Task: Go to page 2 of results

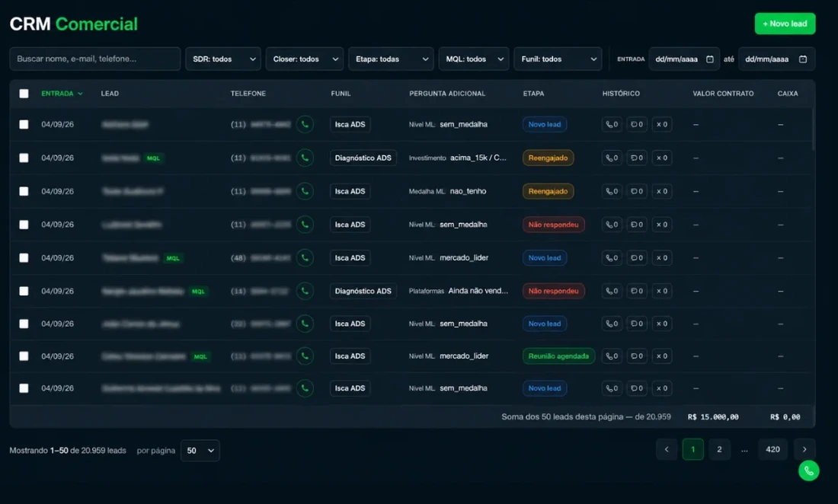Action: pyautogui.click(x=719, y=449)
